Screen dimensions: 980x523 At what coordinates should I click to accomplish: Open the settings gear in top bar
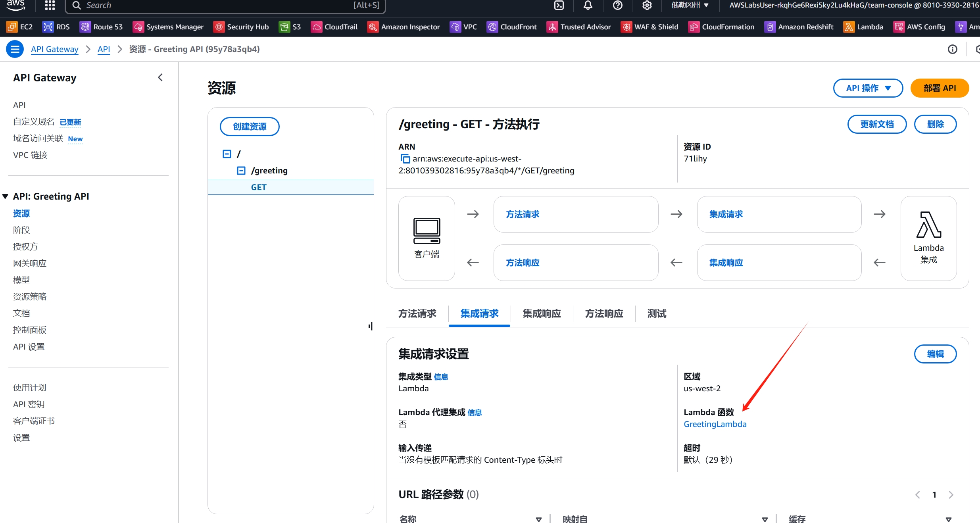[647, 5]
